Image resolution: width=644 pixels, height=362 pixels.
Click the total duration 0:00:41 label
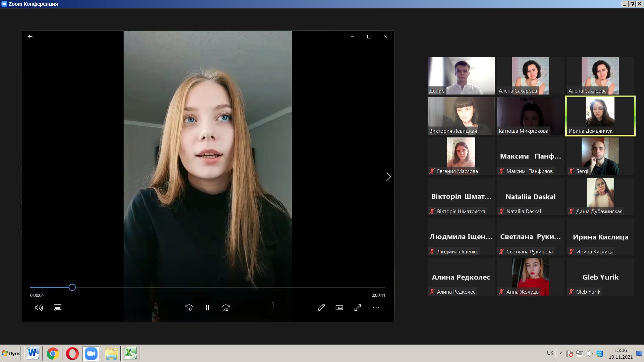pos(378,295)
